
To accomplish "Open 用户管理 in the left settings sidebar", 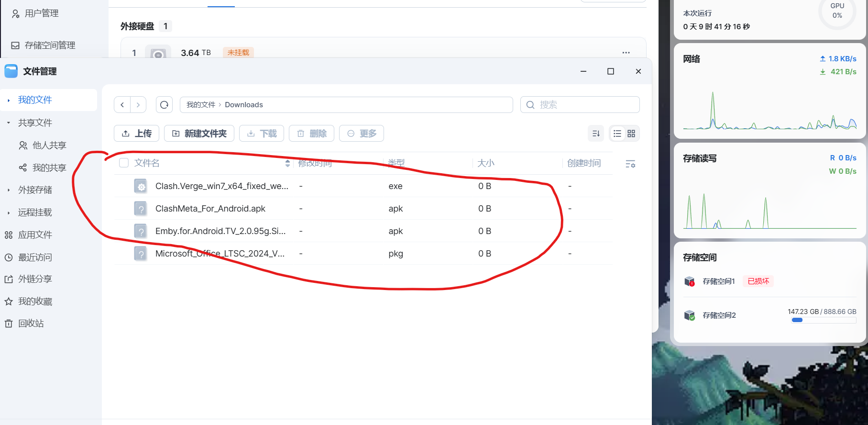I will pyautogui.click(x=35, y=13).
